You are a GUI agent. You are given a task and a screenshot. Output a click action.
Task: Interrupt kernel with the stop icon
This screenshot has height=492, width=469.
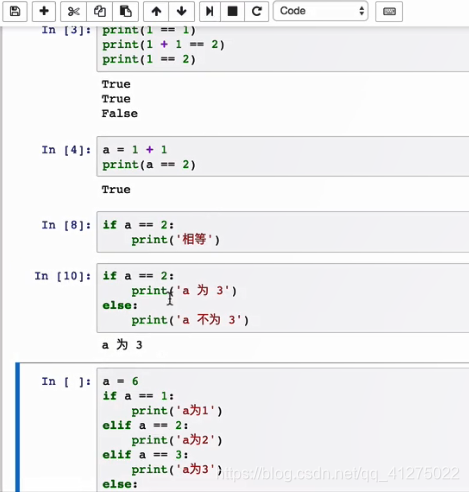(232, 11)
